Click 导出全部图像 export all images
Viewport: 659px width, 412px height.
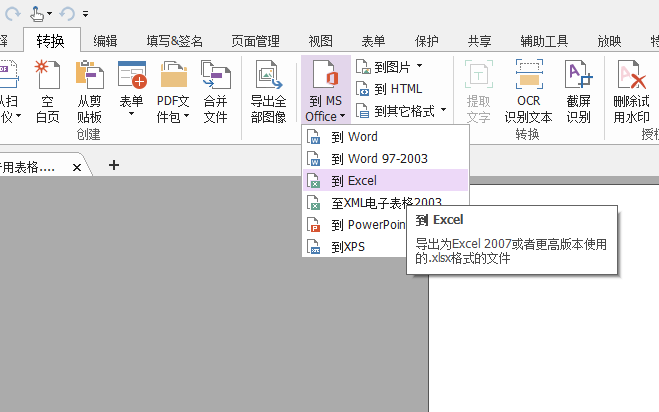pos(269,92)
